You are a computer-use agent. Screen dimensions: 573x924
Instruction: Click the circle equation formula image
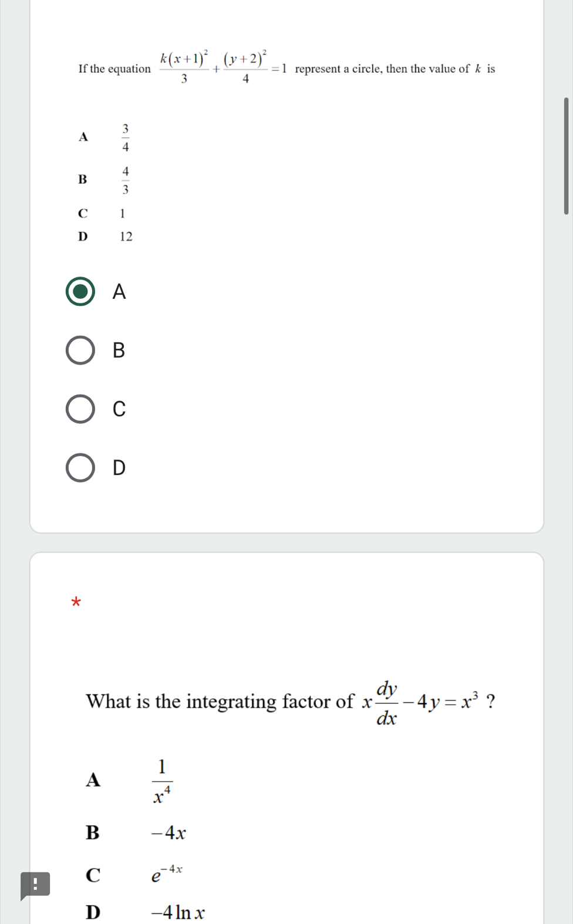(223, 68)
